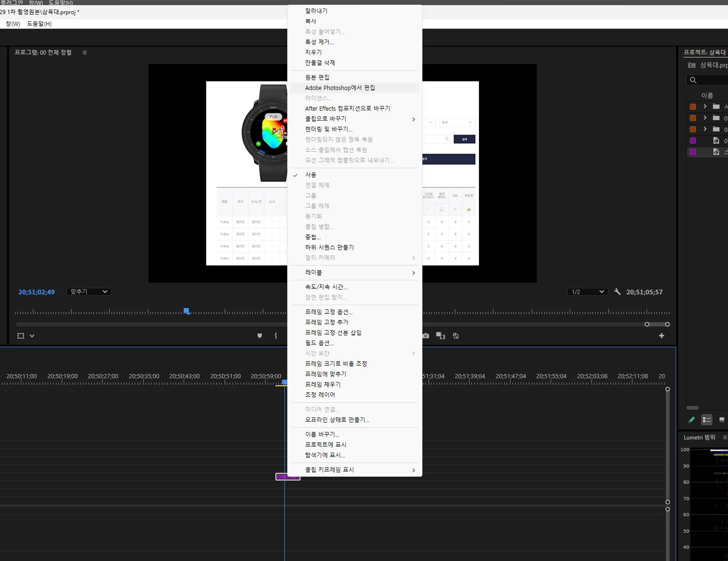Click the Export Frame camera icon
The height and width of the screenshot is (561, 728).
pyautogui.click(x=426, y=336)
